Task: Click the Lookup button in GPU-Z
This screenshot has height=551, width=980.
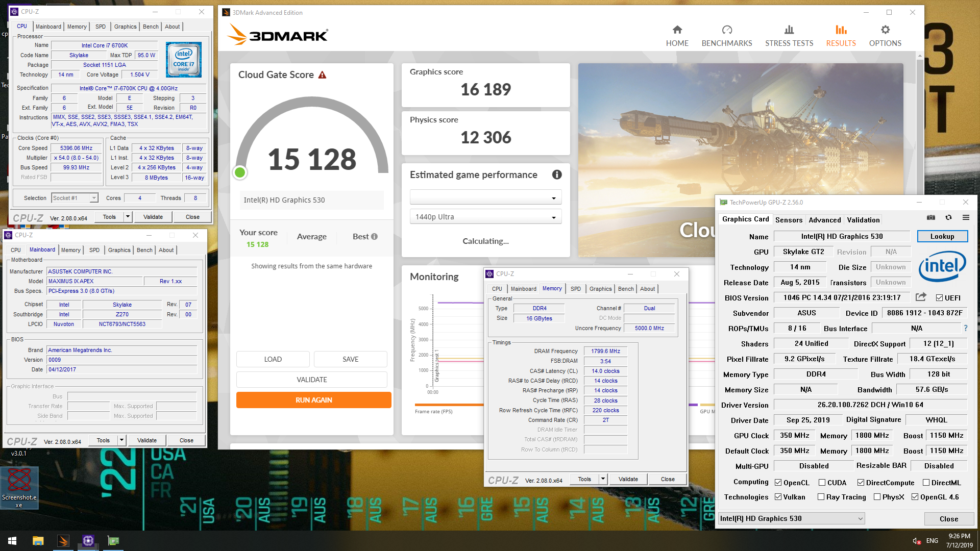Action: click(x=942, y=236)
